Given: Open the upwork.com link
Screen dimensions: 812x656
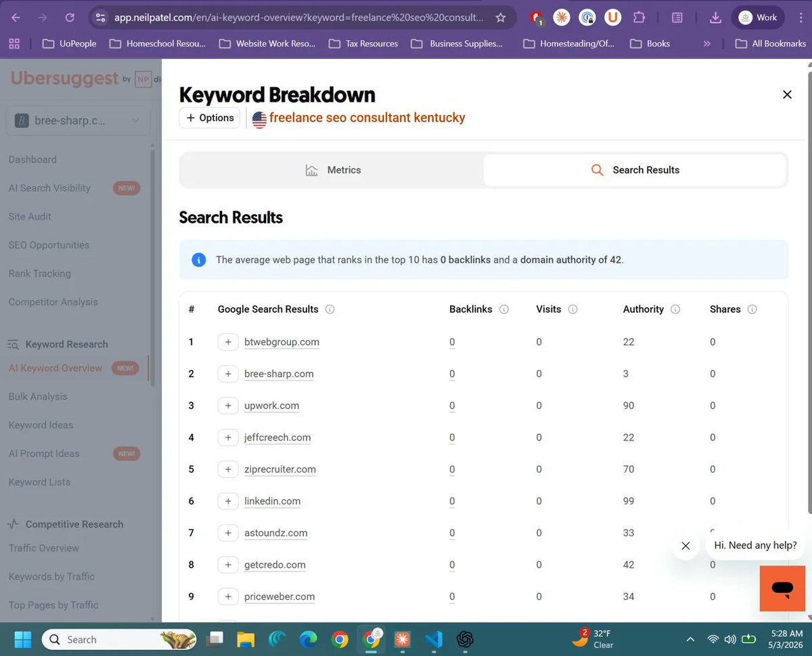Looking at the screenshot, I should tap(271, 406).
